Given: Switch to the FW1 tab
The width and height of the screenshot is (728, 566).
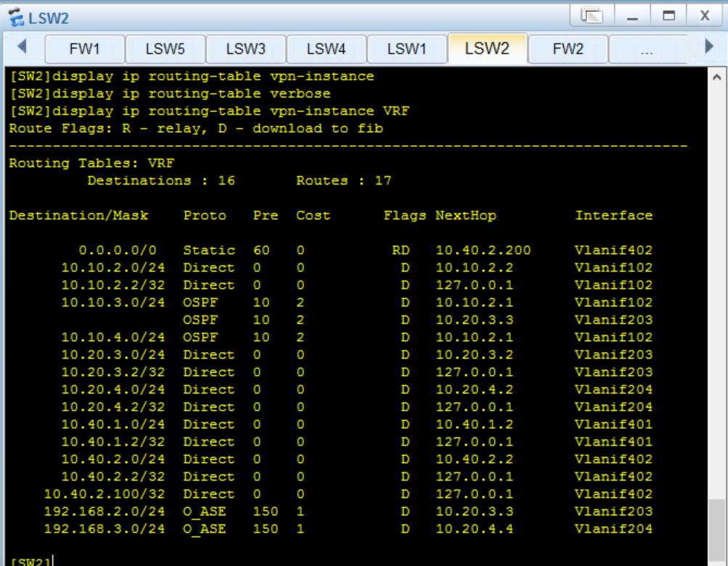Looking at the screenshot, I should (84, 49).
